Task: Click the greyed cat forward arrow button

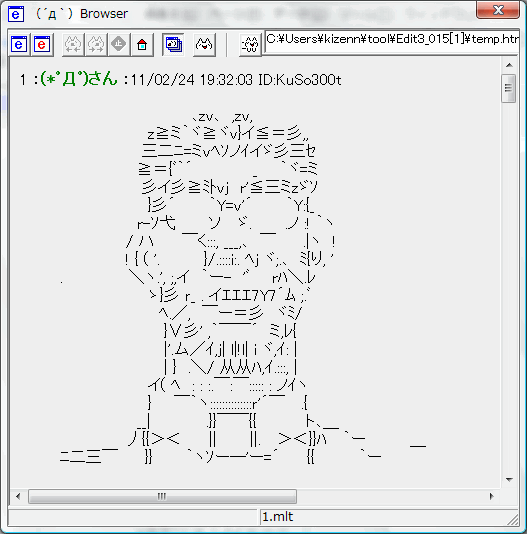Action: click(x=96, y=44)
